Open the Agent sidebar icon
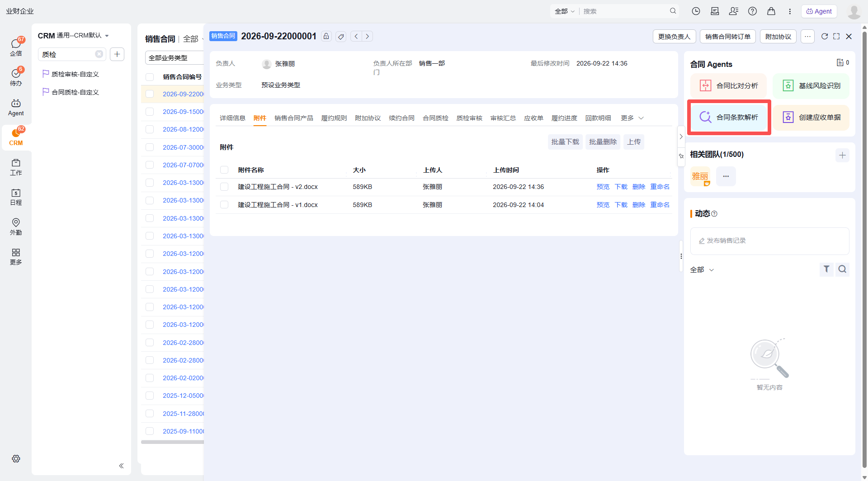Screen dimensions: 868x481 [16, 107]
